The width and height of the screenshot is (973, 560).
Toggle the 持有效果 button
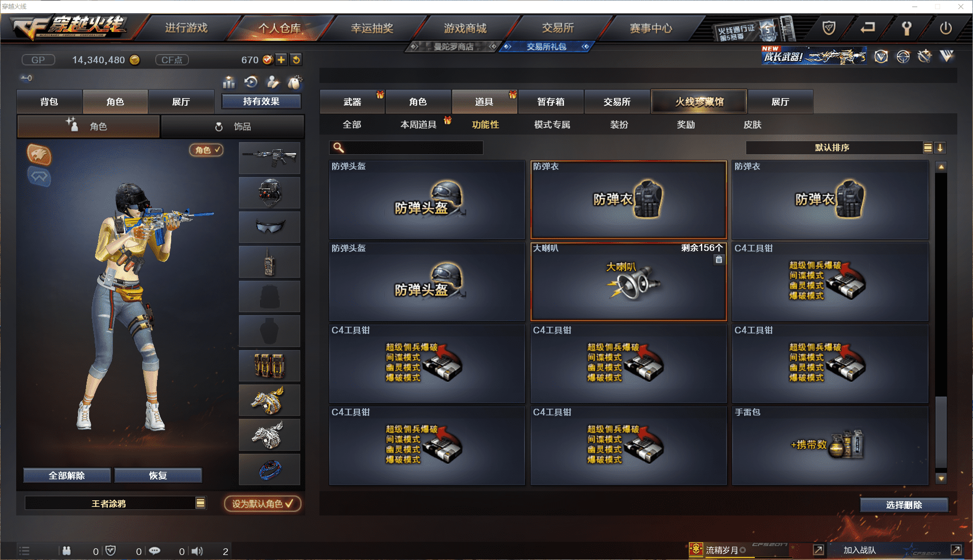(x=261, y=101)
